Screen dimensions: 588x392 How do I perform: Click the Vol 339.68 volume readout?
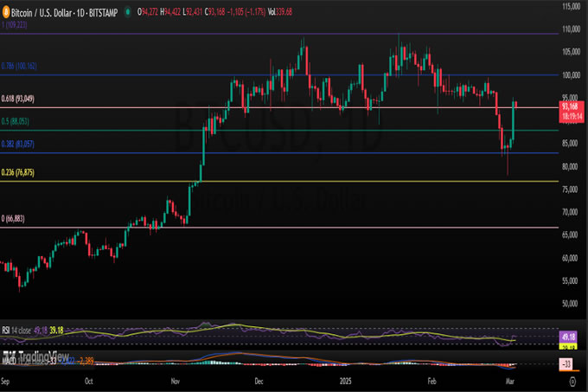278,13
